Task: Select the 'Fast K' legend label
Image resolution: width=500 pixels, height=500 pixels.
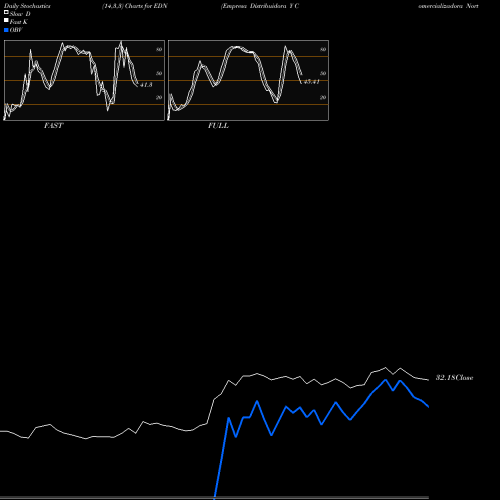Action: pyautogui.click(x=19, y=22)
